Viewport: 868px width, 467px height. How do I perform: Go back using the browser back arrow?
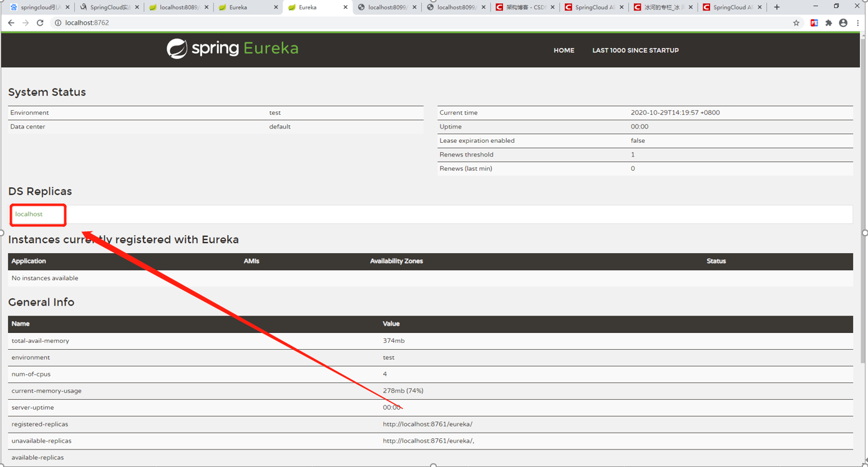click(11, 23)
